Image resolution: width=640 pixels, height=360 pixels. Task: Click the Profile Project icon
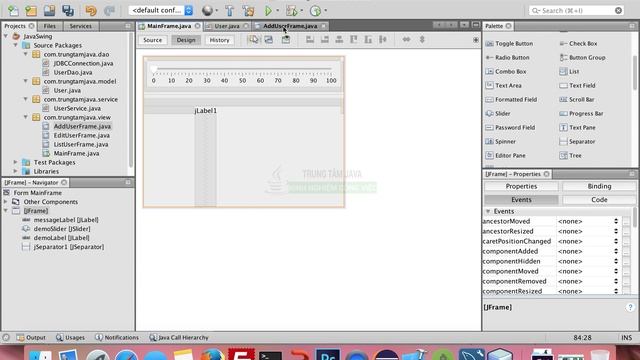tap(316, 11)
